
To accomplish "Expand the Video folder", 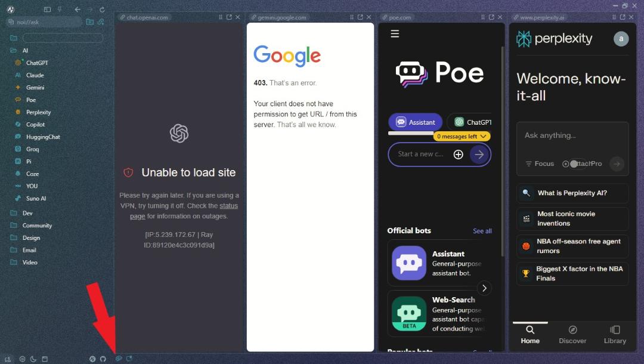I will click(24, 262).
